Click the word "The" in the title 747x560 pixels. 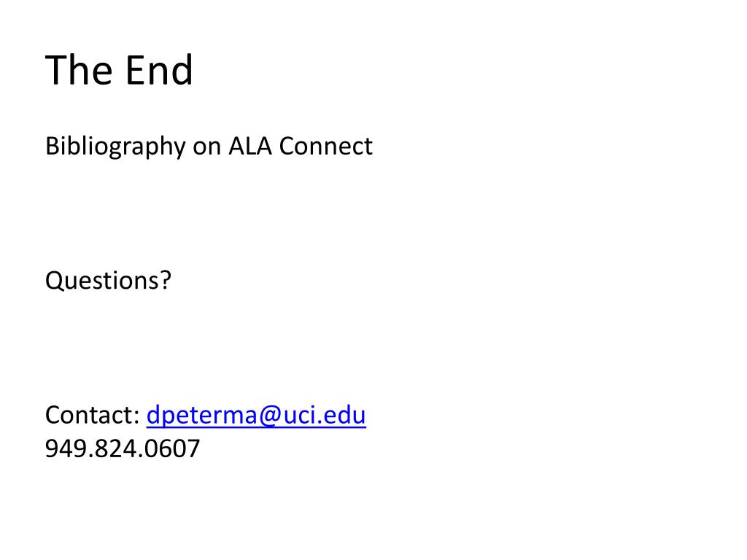pos(79,70)
